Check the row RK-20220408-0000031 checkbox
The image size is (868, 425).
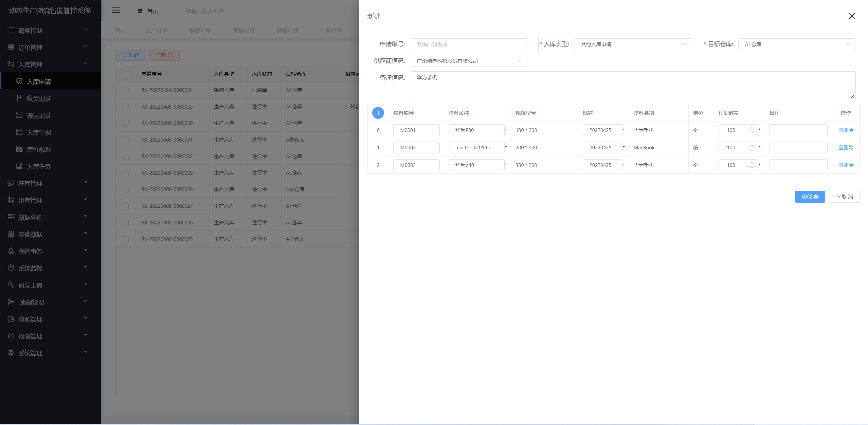[126, 140]
